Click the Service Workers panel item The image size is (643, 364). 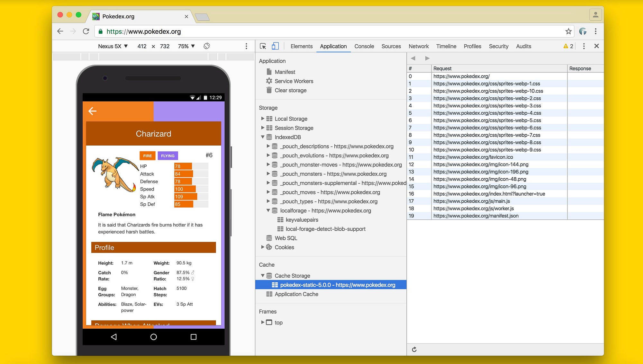[293, 81]
